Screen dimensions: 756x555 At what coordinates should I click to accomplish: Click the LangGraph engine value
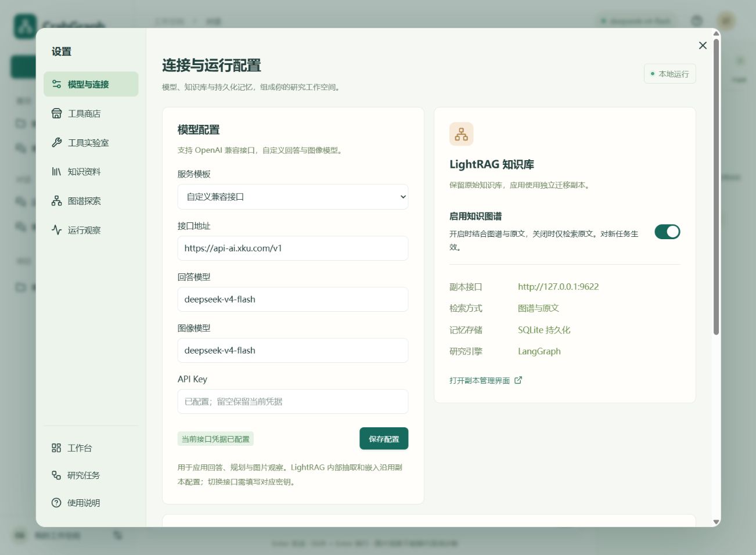tap(539, 351)
